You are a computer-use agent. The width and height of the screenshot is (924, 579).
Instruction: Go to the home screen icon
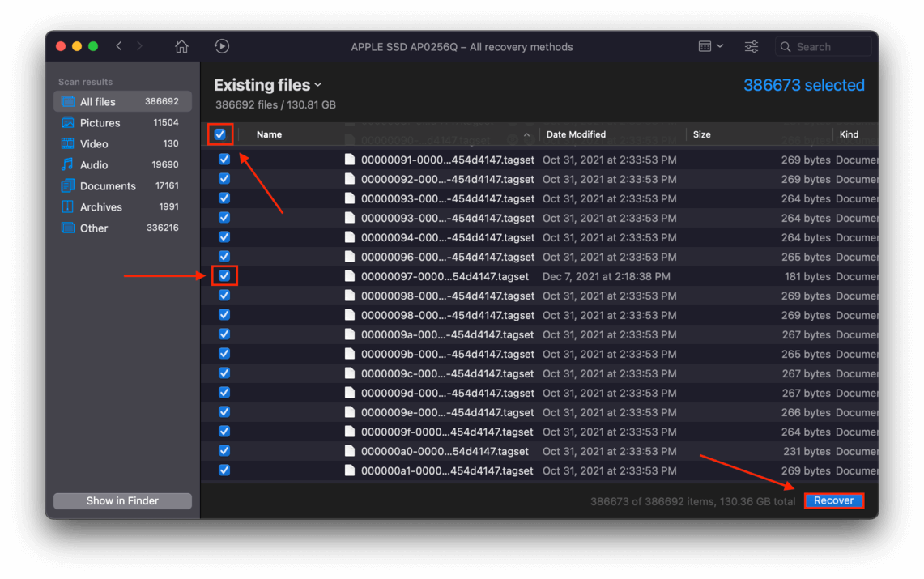pyautogui.click(x=181, y=46)
